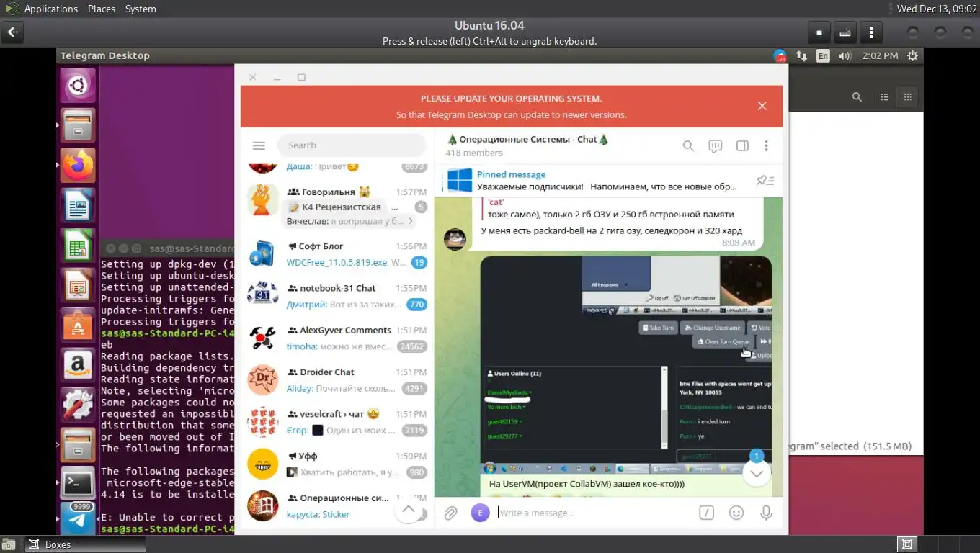Viewport: 980px width, 553px height.
Task: Open LibreOffice Impress launcher icon
Action: (78, 286)
